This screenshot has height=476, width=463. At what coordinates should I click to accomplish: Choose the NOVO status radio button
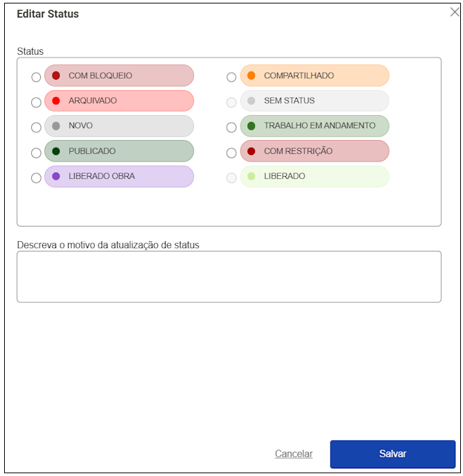(x=36, y=127)
